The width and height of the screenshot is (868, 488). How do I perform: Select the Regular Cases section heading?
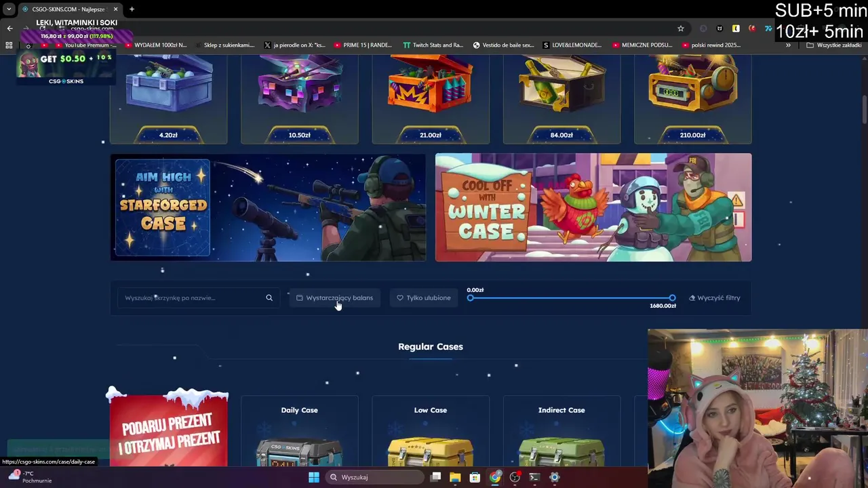click(431, 346)
